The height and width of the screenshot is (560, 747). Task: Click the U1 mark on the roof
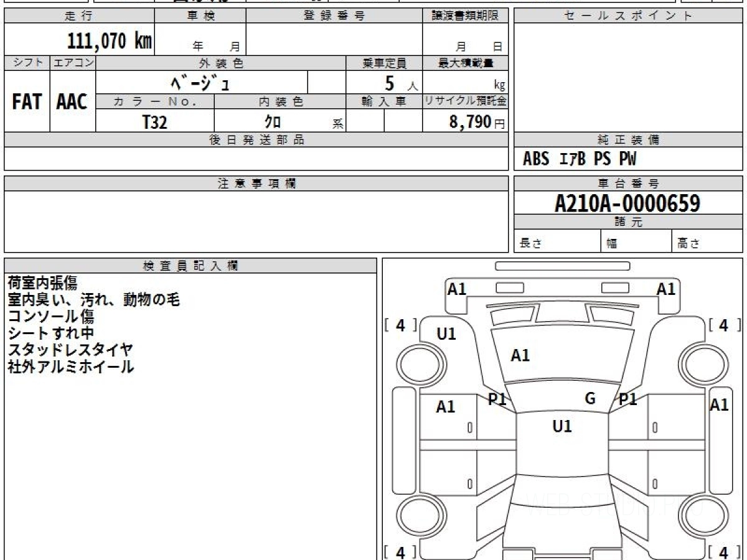pos(562,427)
